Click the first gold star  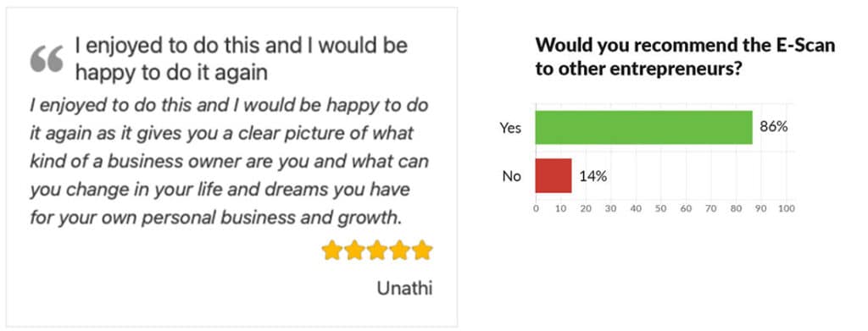(x=332, y=251)
